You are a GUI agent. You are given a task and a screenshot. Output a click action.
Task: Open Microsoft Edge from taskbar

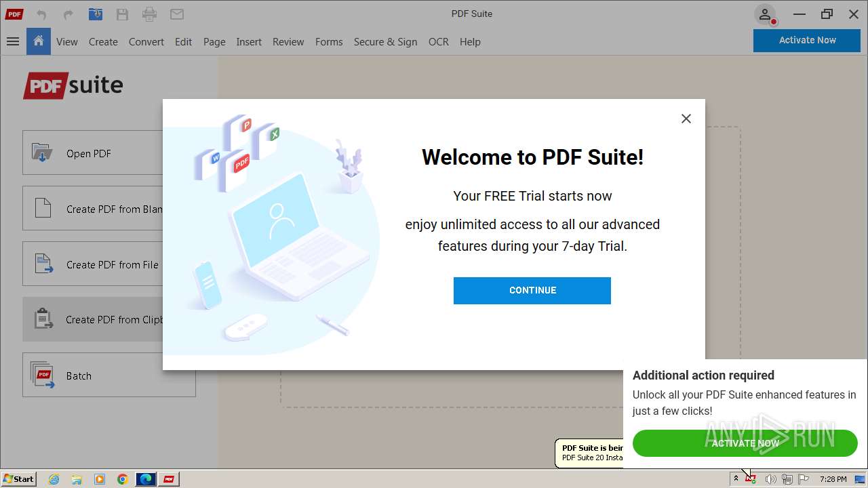click(146, 479)
